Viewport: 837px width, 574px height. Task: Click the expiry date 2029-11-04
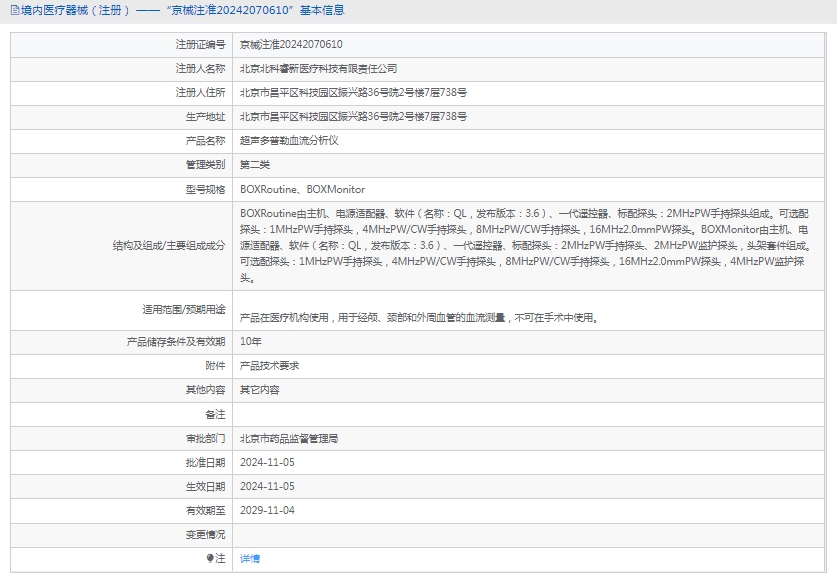(267, 510)
